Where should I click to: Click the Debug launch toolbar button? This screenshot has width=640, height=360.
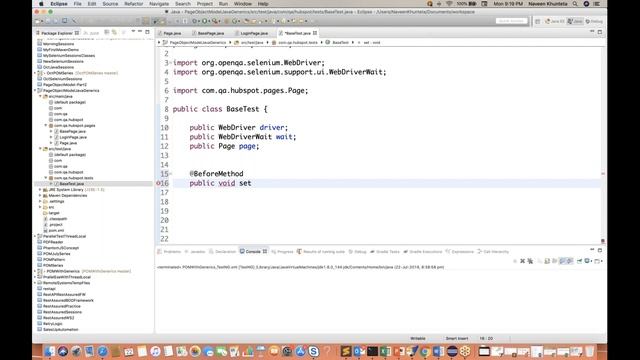(x=195, y=21)
